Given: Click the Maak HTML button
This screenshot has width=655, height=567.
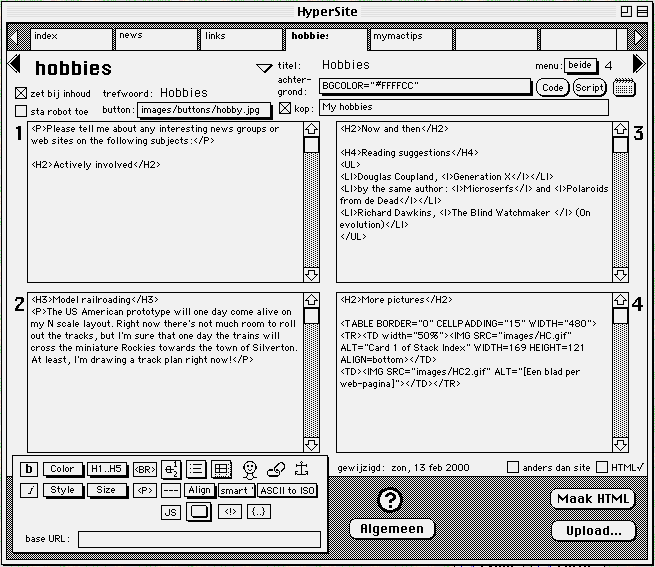Looking at the screenshot, I should [x=593, y=499].
